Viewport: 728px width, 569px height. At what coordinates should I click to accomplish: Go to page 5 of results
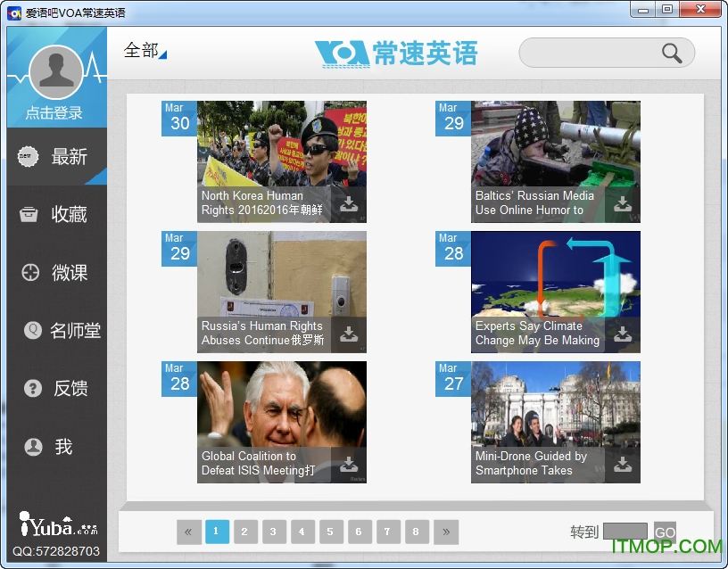pyautogui.click(x=331, y=532)
